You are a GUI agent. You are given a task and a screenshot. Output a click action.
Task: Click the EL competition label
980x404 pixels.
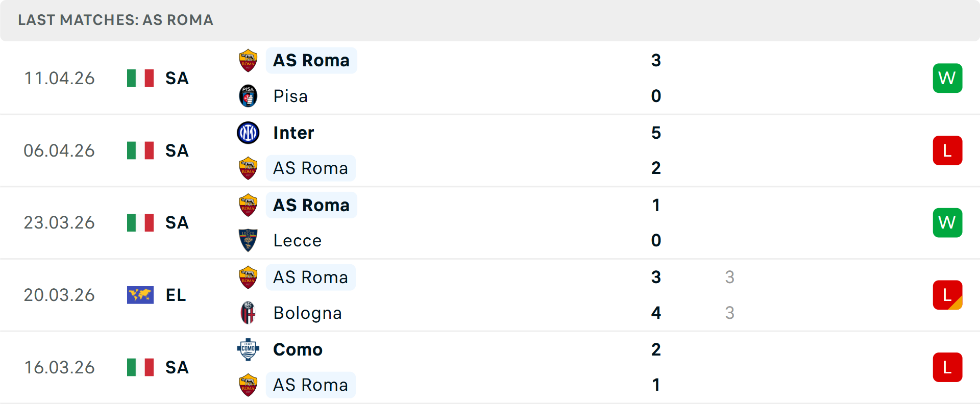(176, 295)
